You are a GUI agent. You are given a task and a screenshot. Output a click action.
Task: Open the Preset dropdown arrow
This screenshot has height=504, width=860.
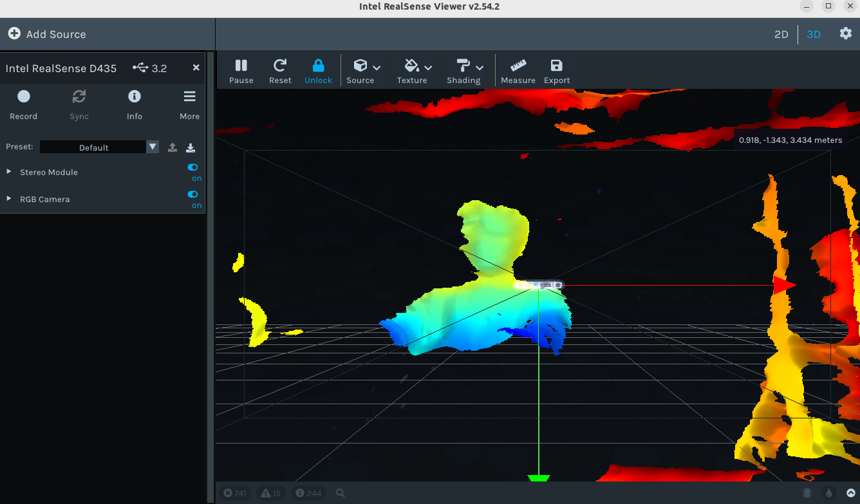(x=153, y=147)
